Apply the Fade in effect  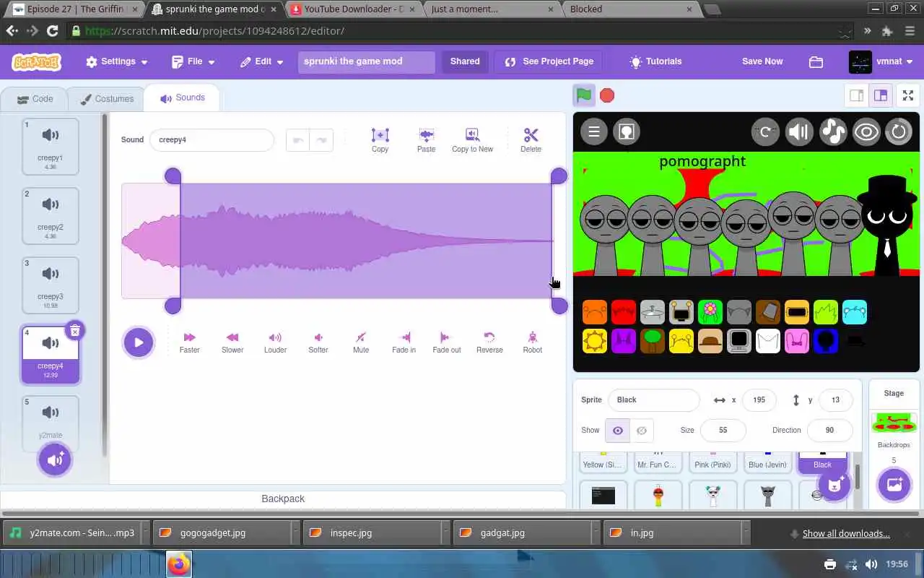(404, 342)
